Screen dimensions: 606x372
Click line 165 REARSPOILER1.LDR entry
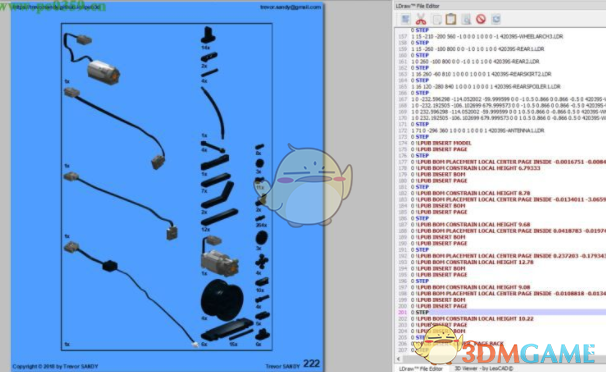[x=486, y=87]
